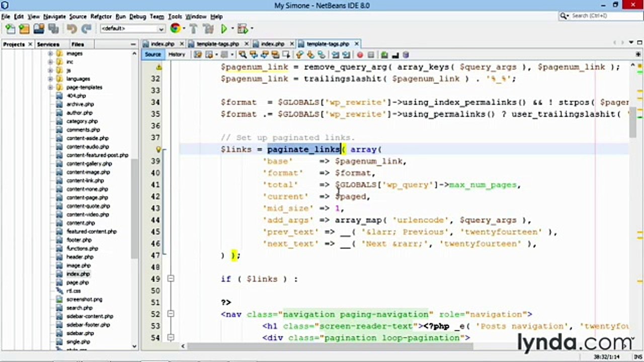Click the Open Project toolbar icon

(x=39, y=29)
